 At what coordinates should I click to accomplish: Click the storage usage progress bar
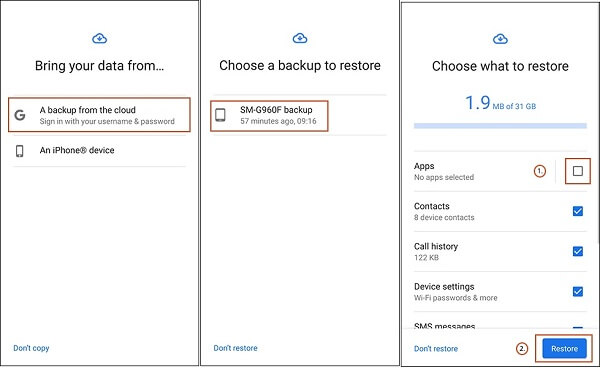click(x=500, y=125)
